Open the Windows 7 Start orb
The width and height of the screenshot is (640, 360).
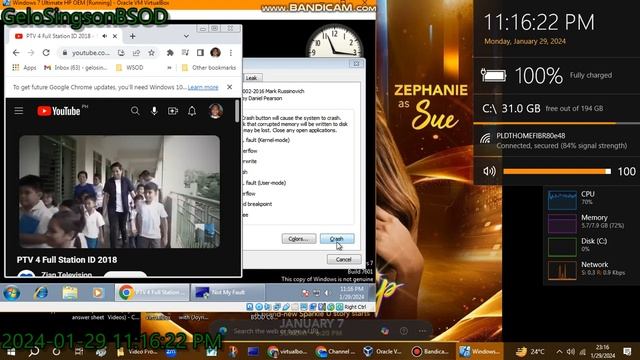coord(11,293)
